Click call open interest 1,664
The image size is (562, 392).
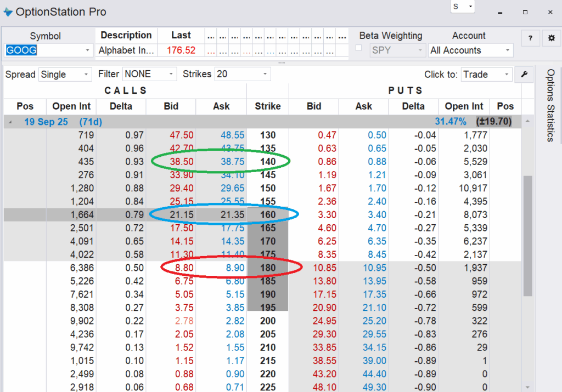click(x=82, y=215)
